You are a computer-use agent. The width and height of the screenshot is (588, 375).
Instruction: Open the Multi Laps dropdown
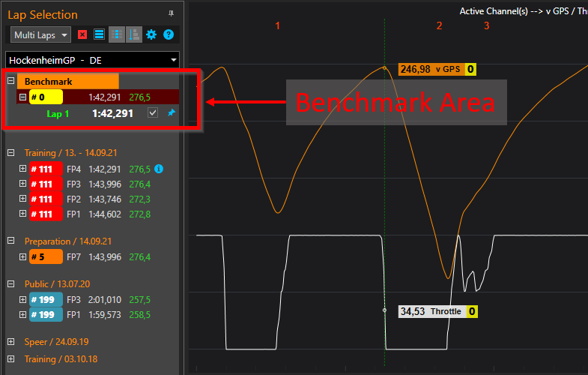point(41,34)
